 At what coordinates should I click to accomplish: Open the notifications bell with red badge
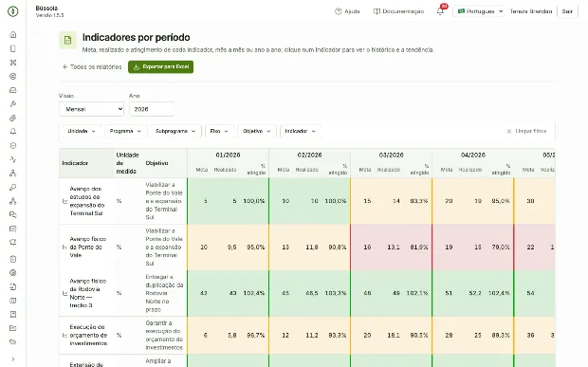click(x=440, y=11)
